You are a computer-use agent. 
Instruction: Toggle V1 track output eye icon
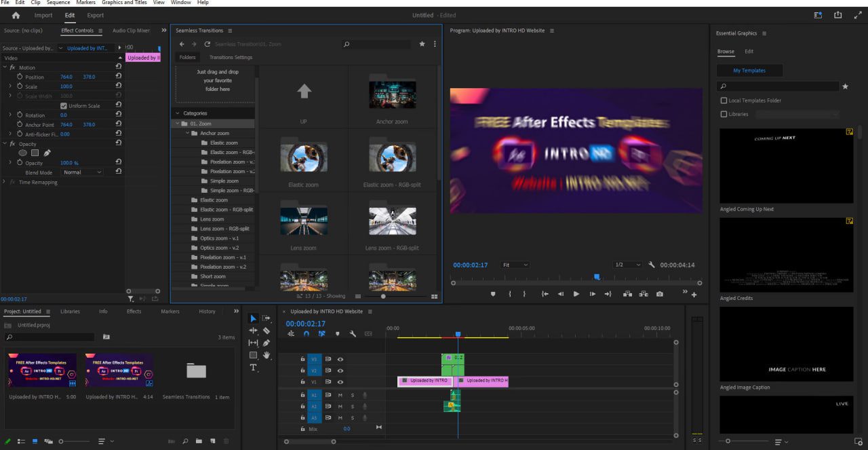(x=340, y=382)
